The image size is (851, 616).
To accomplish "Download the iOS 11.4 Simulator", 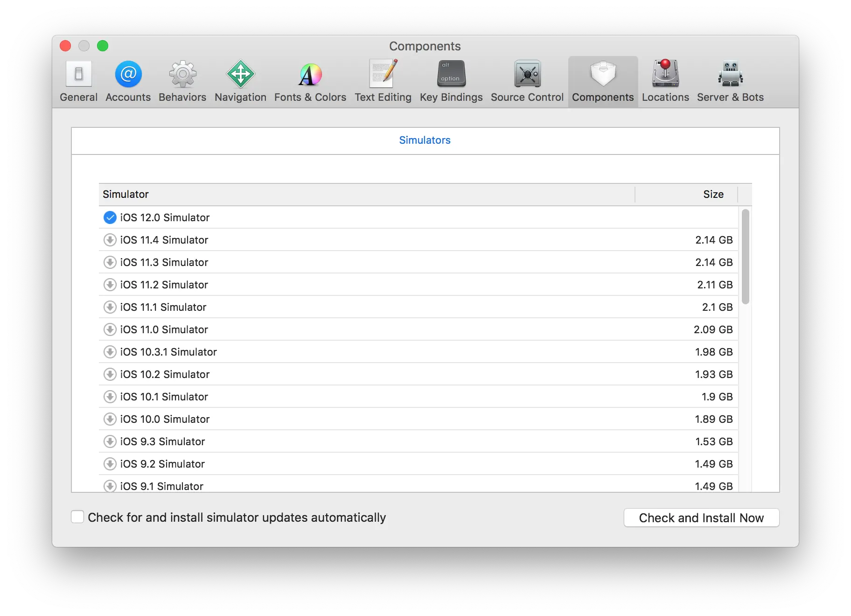I will click(x=110, y=240).
